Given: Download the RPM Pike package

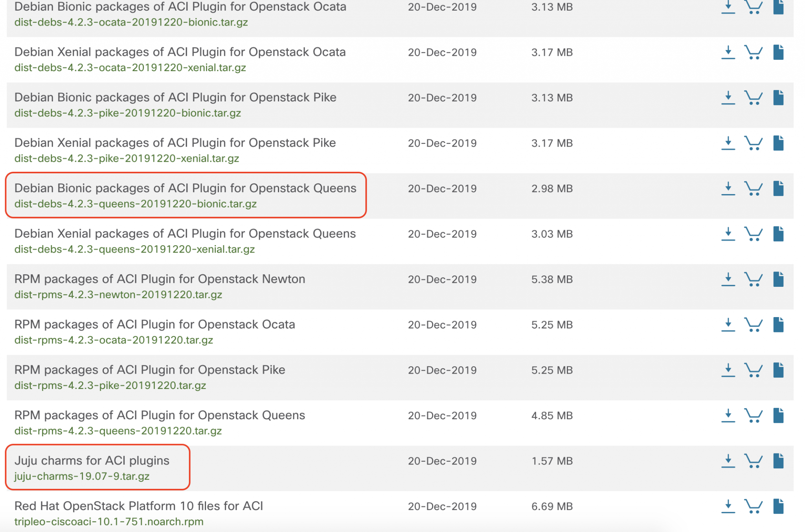Looking at the screenshot, I should tap(728, 370).
